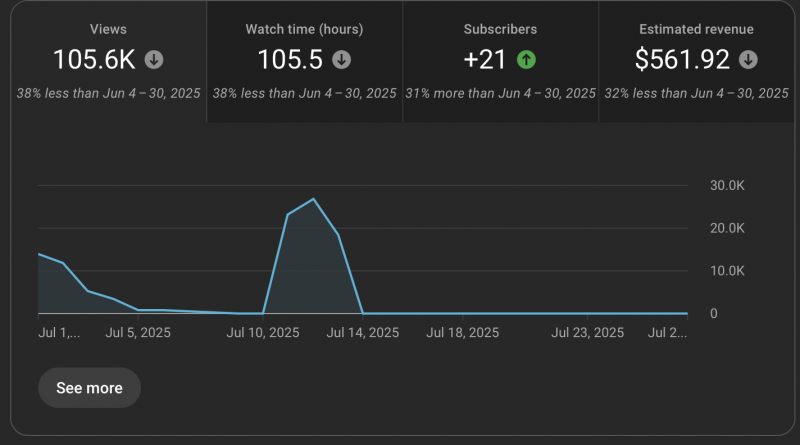Screen dimensions: 800x445
Task: Select the Jul 14, 2025 date label
Action: click(363, 332)
